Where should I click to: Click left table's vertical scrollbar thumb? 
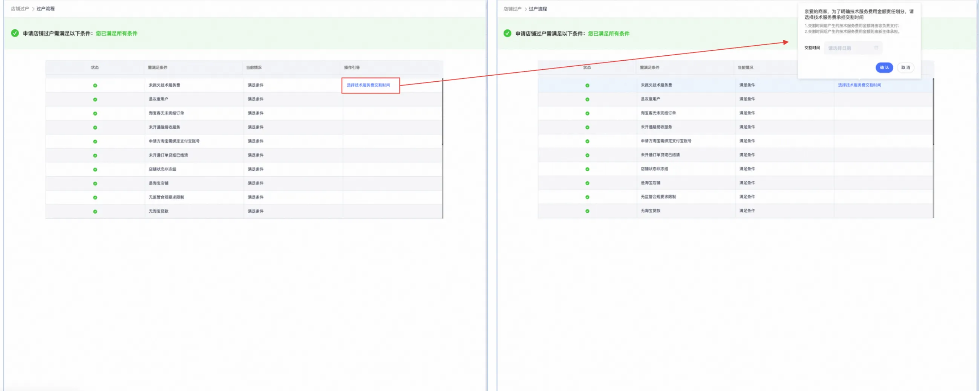(x=442, y=111)
